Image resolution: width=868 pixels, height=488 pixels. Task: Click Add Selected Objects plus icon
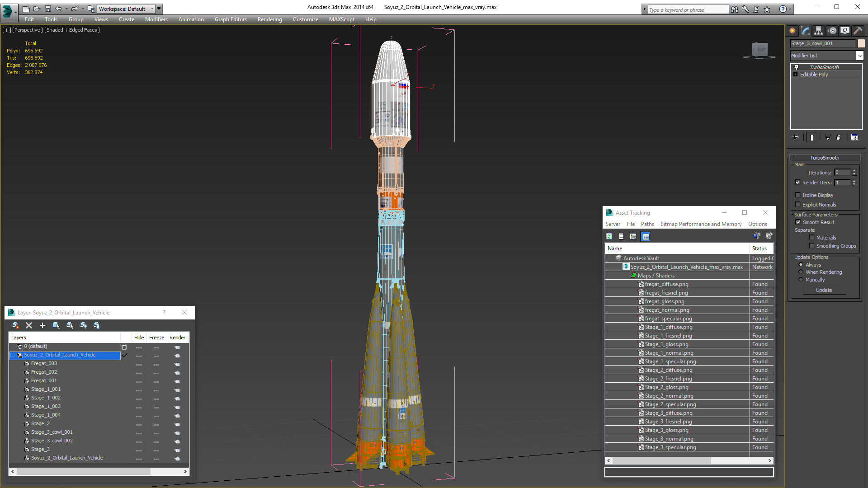click(x=42, y=325)
